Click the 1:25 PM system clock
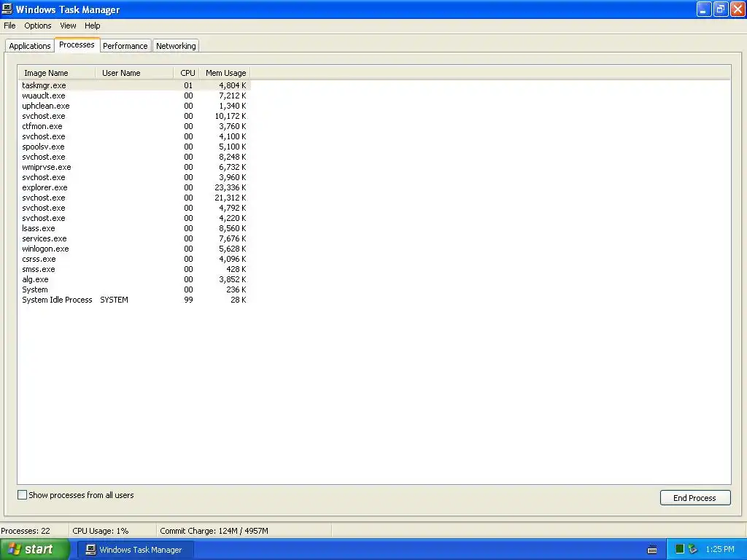 click(x=720, y=549)
